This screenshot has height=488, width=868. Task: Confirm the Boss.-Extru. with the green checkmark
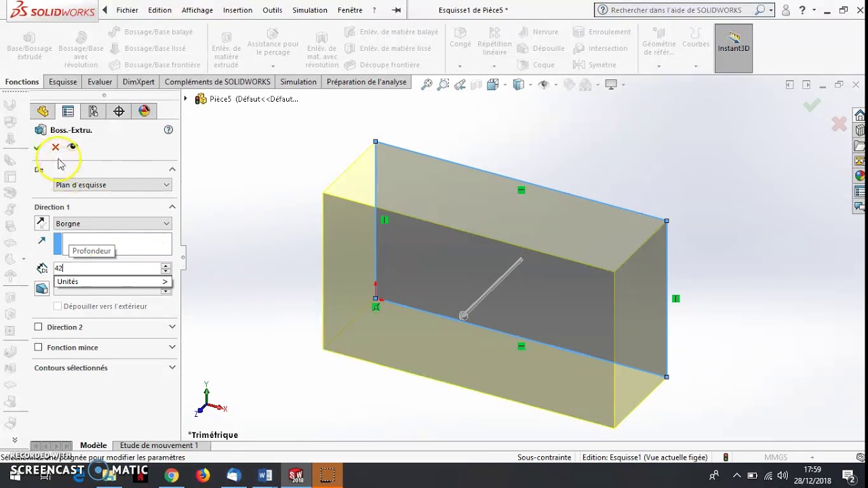point(37,147)
